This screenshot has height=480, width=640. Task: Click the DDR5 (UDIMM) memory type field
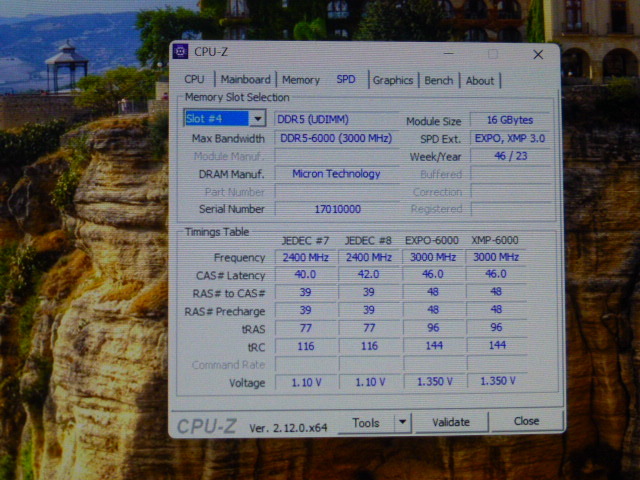pyautogui.click(x=336, y=120)
